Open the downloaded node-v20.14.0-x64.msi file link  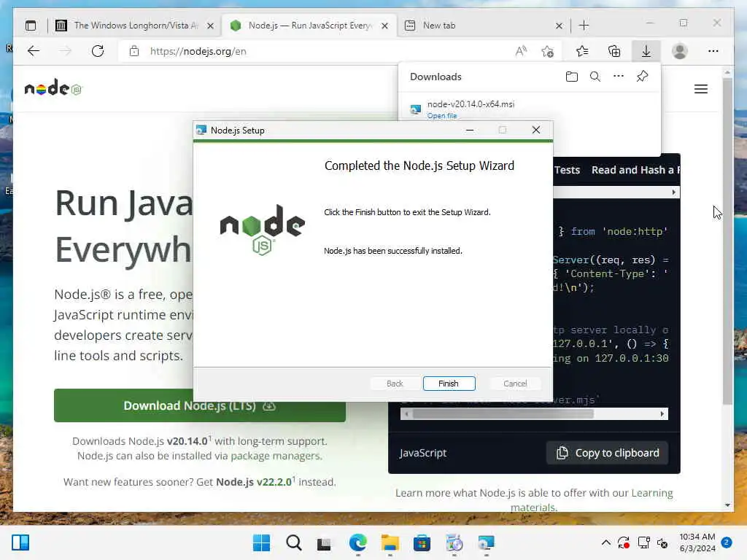441,116
